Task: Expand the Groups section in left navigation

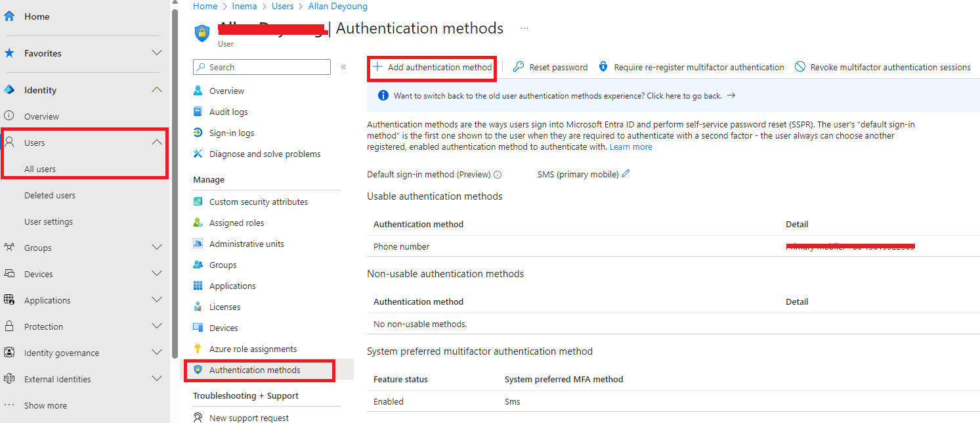Action: coord(157,247)
